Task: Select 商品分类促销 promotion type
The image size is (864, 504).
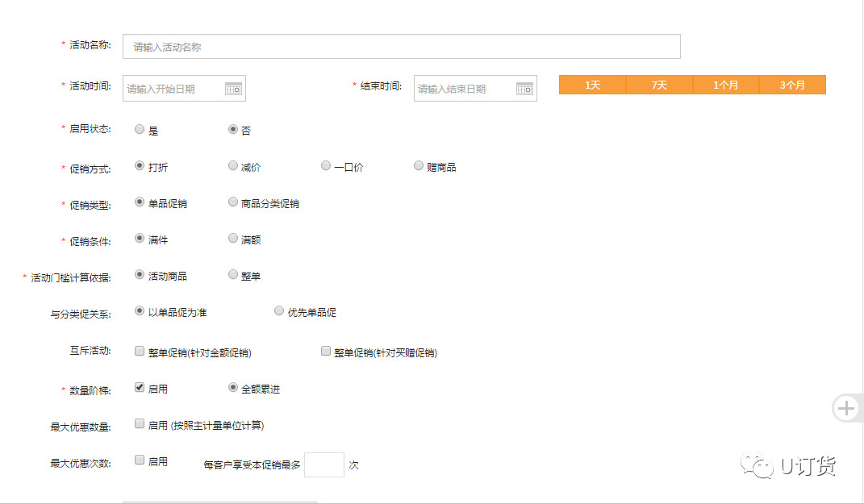Action: click(233, 202)
